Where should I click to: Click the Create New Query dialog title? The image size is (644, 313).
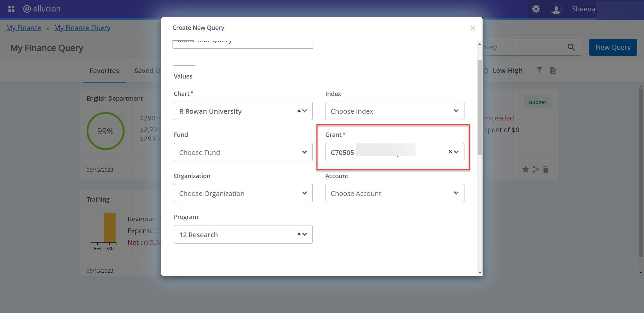pos(198,28)
